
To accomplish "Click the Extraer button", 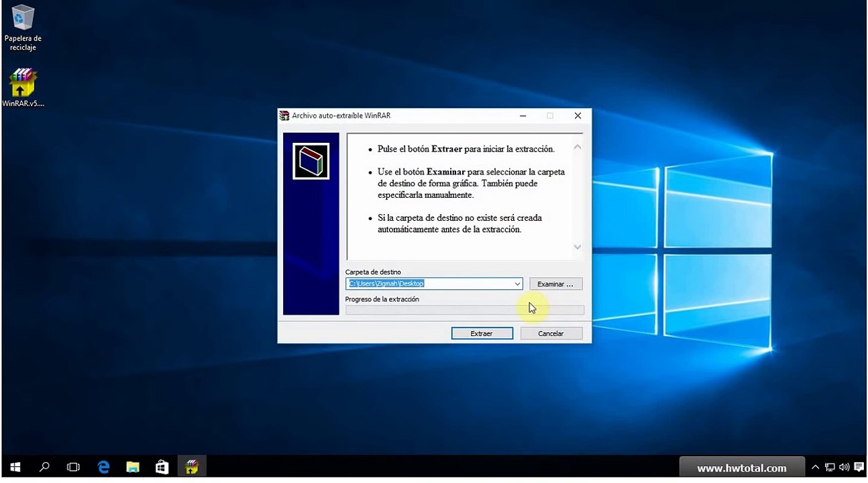I will [x=482, y=333].
